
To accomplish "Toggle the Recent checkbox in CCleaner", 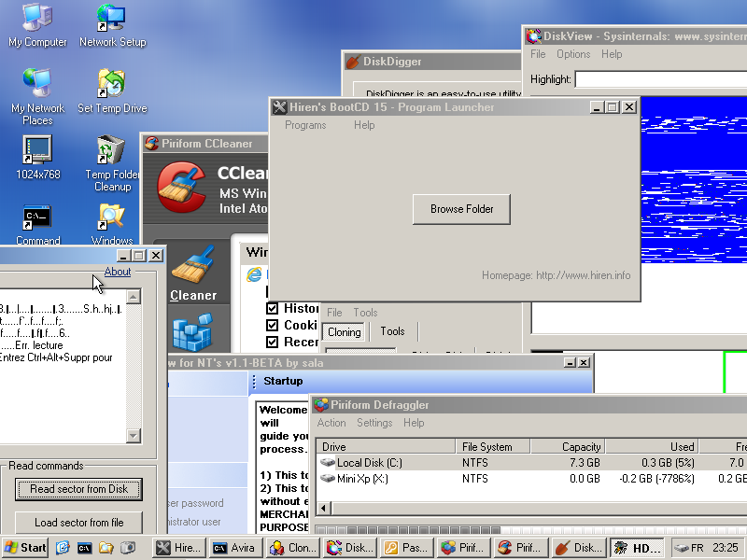I will tap(272, 342).
